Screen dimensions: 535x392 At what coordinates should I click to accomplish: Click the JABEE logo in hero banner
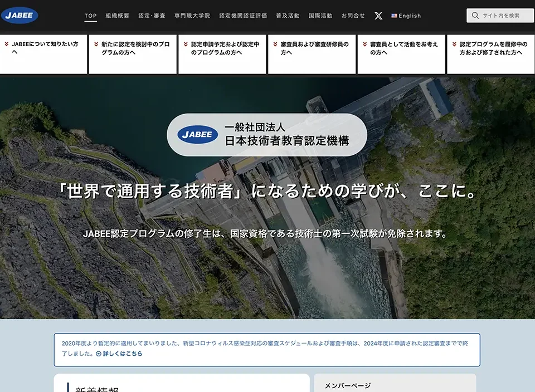(197, 135)
